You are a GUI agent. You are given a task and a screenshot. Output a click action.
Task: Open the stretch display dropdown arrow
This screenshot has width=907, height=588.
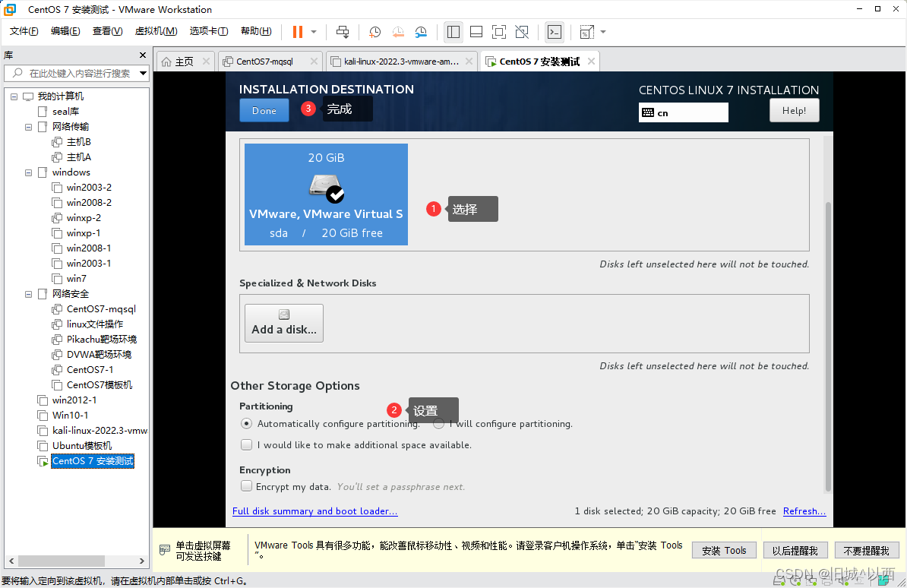[603, 32]
